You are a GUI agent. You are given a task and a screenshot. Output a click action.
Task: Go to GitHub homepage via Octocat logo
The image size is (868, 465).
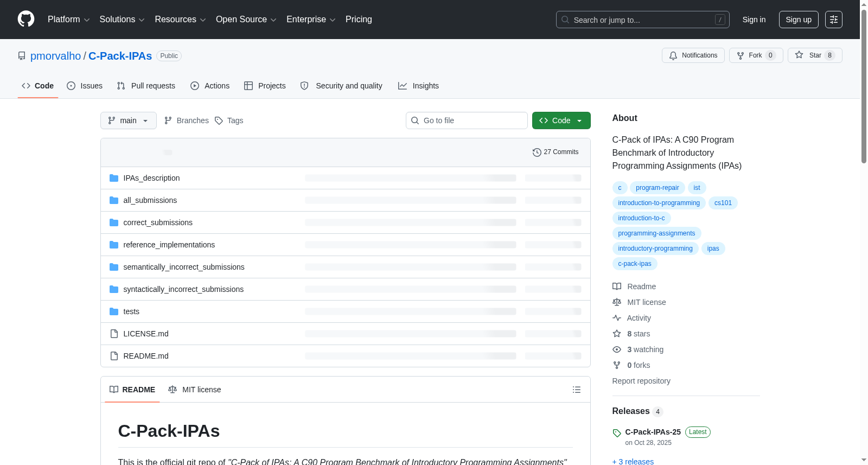coord(26,19)
